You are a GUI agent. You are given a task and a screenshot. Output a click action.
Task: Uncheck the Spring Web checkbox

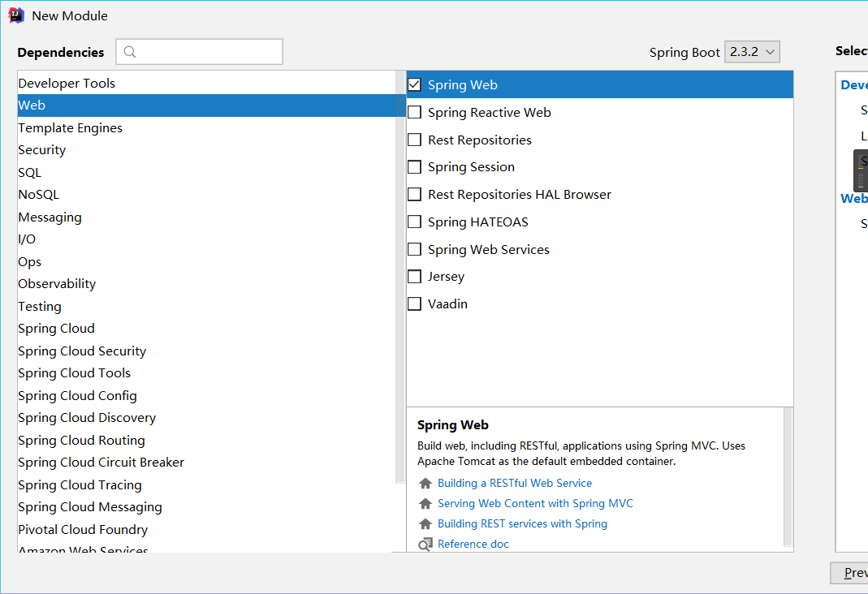coord(415,84)
